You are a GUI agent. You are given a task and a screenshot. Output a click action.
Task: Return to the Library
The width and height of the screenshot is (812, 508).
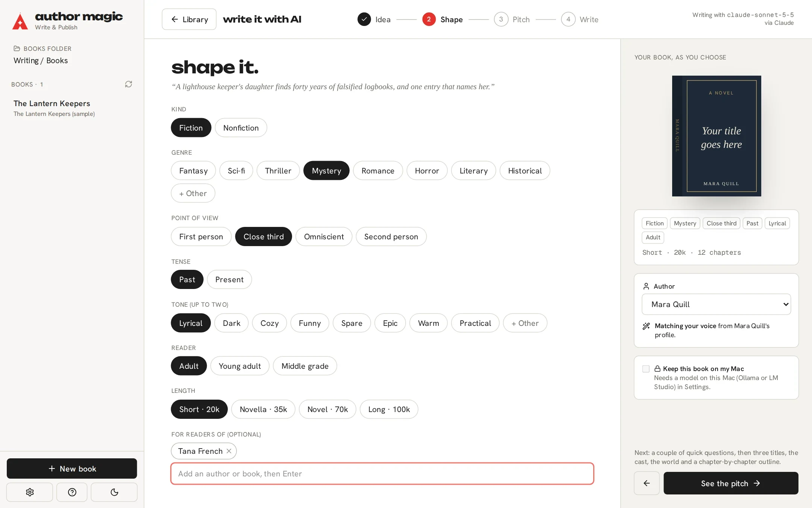click(189, 19)
